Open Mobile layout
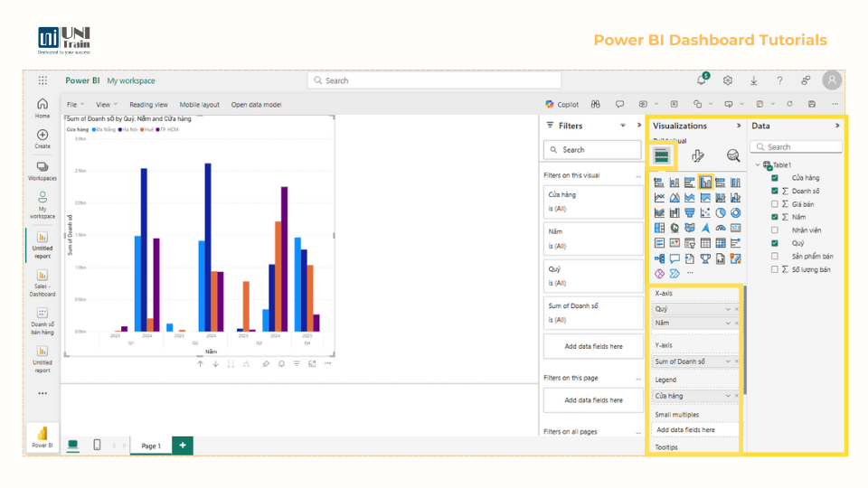Image resolution: width=868 pixels, height=488 pixels. click(199, 105)
